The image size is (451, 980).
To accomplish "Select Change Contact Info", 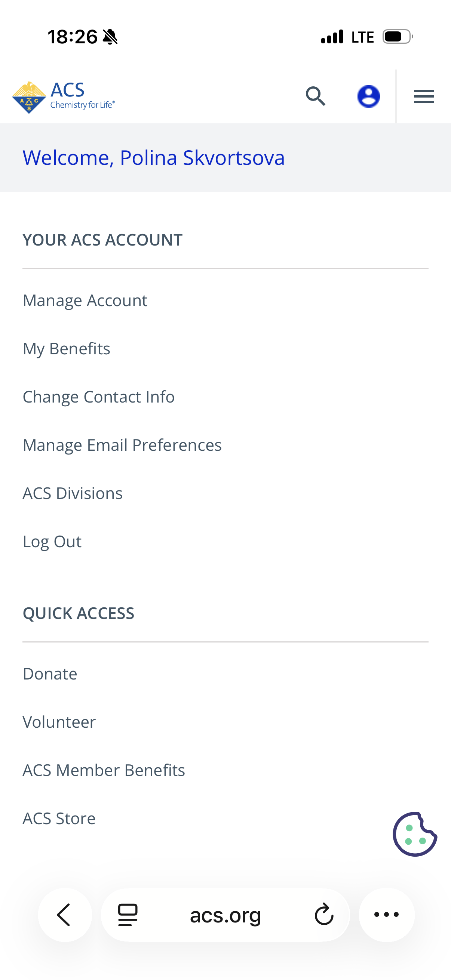I will (99, 397).
